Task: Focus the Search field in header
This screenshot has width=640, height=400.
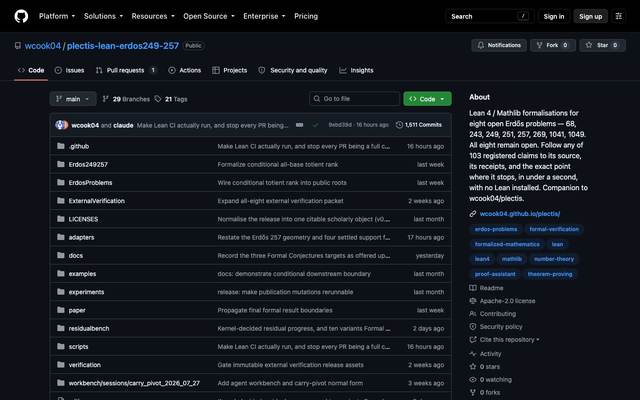Action: [x=489, y=16]
